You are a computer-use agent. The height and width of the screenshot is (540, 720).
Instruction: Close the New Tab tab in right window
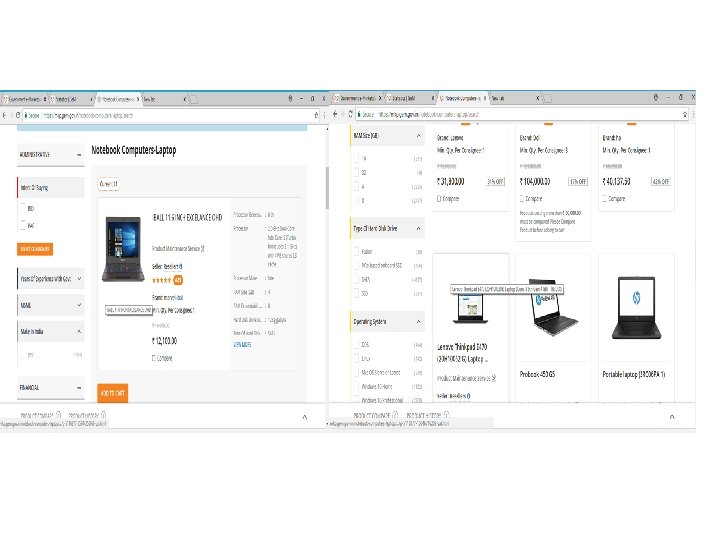pyautogui.click(x=537, y=98)
